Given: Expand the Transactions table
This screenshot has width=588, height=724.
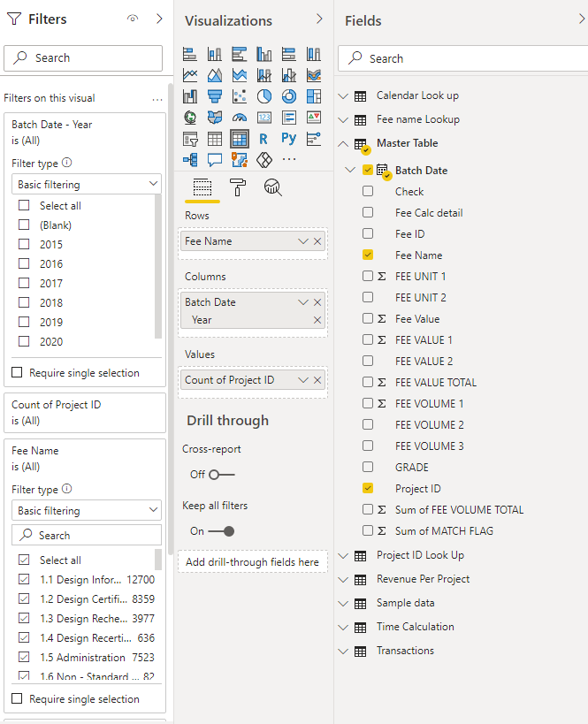Looking at the screenshot, I should (x=343, y=651).
